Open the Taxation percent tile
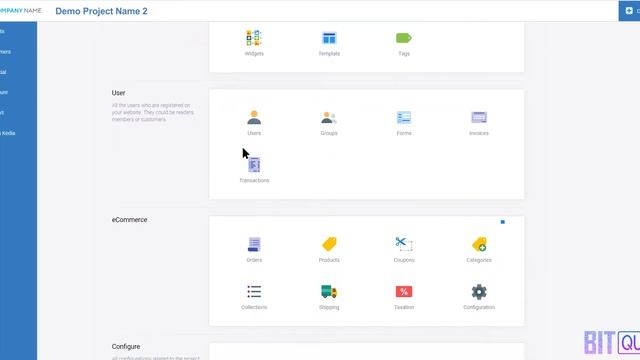 pos(404,297)
